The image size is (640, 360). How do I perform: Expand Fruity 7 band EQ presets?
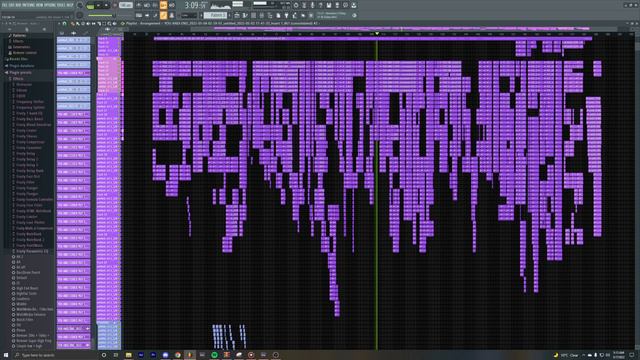point(29,113)
